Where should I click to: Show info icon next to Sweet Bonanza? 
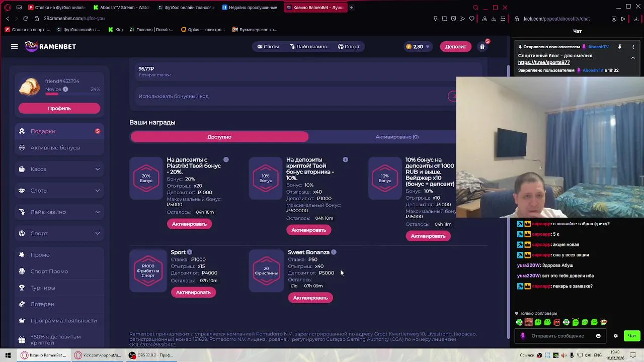pyautogui.click(x=334, y=252)
